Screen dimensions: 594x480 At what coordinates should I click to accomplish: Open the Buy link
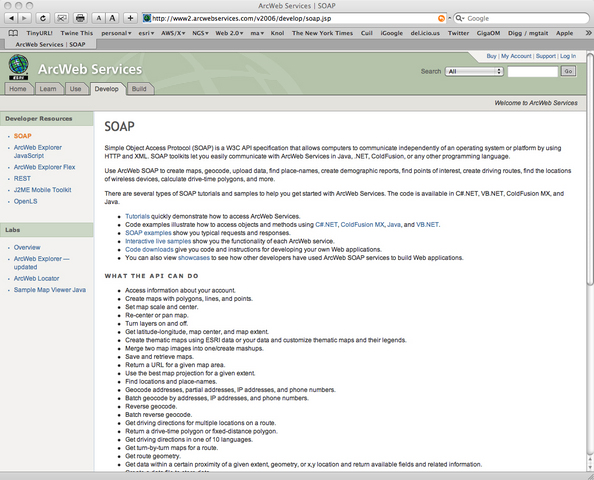pos(491,56)
